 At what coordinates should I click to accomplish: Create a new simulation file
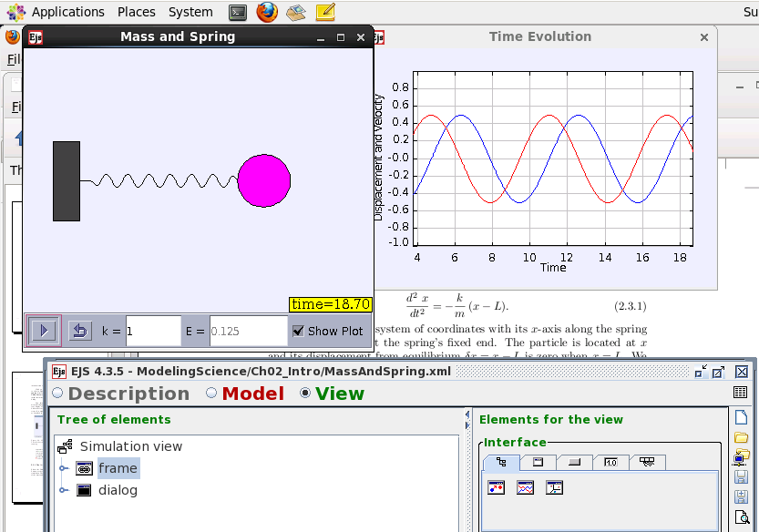click(743, 417)
